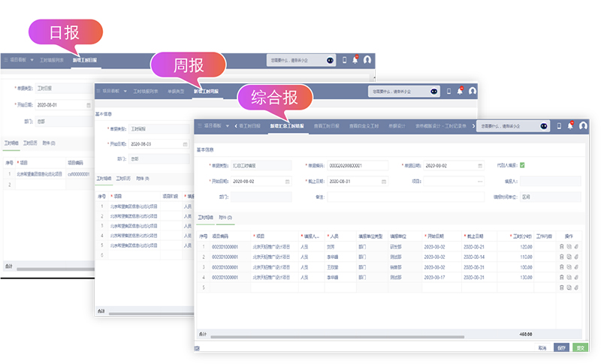Open hamburger menu in the weekly report window

tap(98, 91)
